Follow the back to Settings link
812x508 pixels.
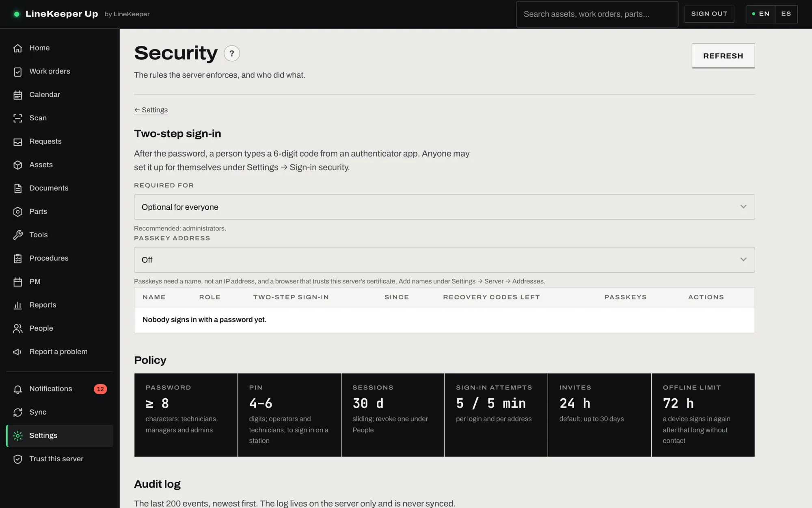151,110
